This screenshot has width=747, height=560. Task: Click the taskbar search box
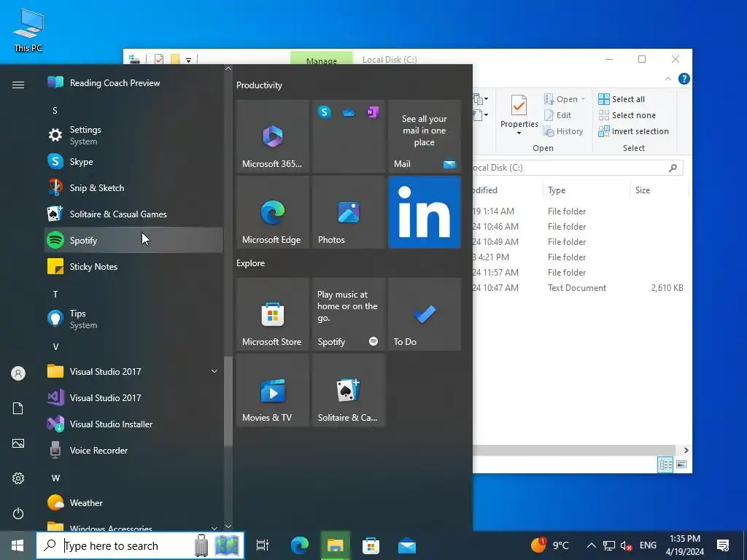[140, 545]
